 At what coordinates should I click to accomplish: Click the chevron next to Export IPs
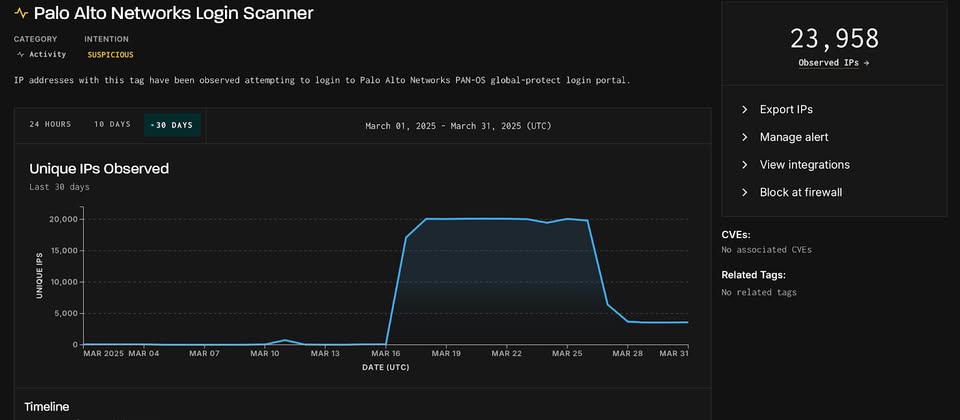[744, 110]
